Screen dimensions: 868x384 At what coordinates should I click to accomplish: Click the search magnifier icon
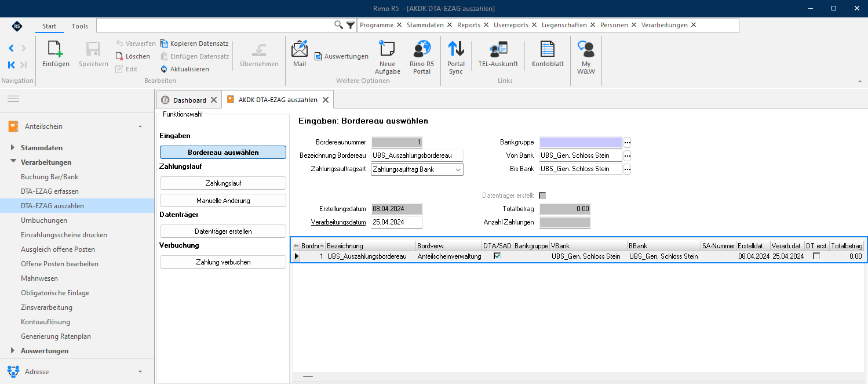coord(339,25)
